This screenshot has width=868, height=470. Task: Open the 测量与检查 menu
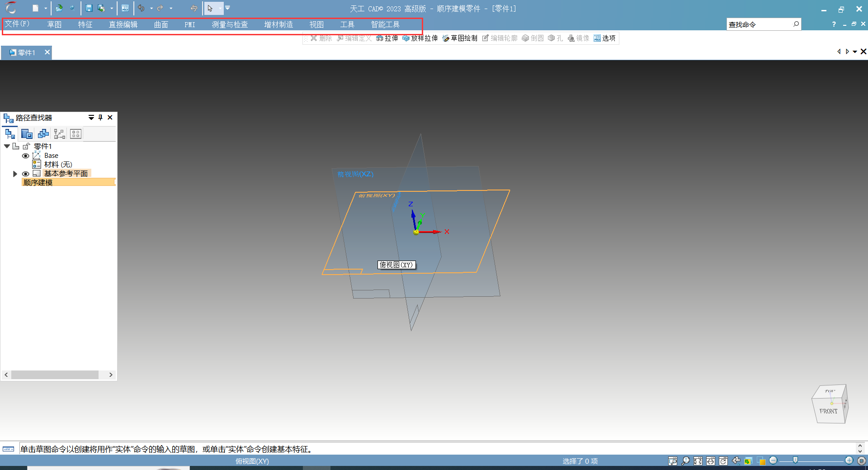[230, 24]
